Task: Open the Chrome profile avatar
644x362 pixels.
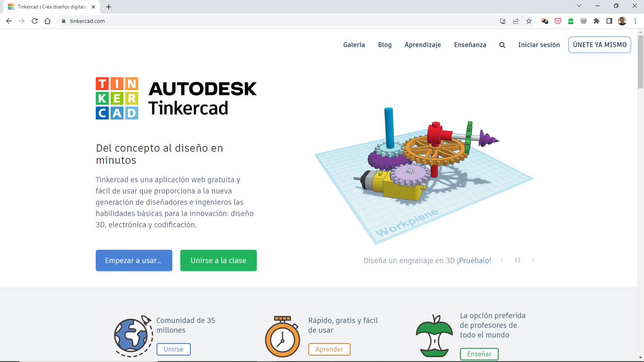Action: 622,21
